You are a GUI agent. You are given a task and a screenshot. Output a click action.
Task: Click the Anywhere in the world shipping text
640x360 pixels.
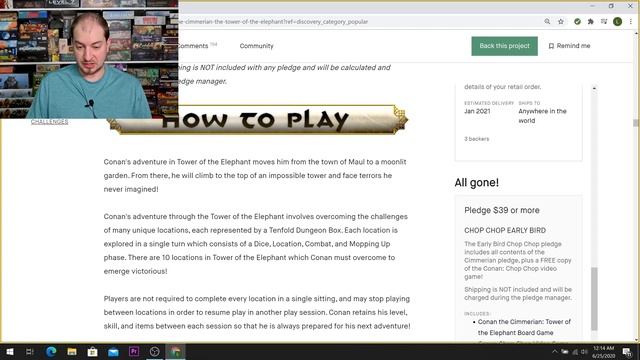pyautogui.click(x=542, y=116)
